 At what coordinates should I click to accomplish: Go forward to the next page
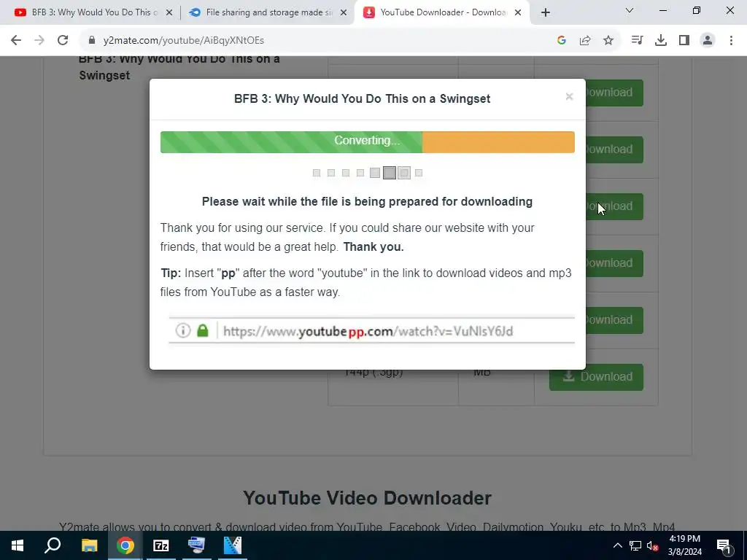pos(39,41)
